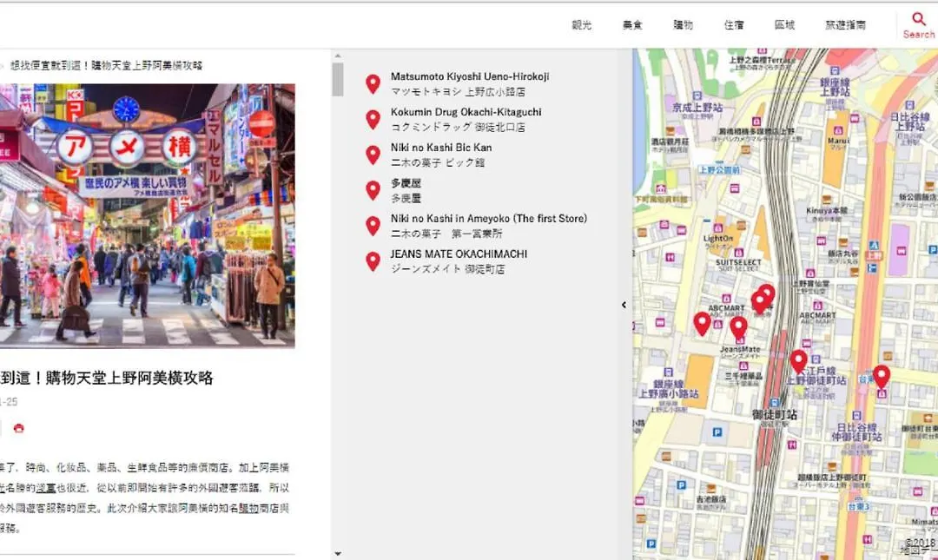
Task: Open Niki no Kashi in Ameyoko (The first Store)
Action: [489, 226]
